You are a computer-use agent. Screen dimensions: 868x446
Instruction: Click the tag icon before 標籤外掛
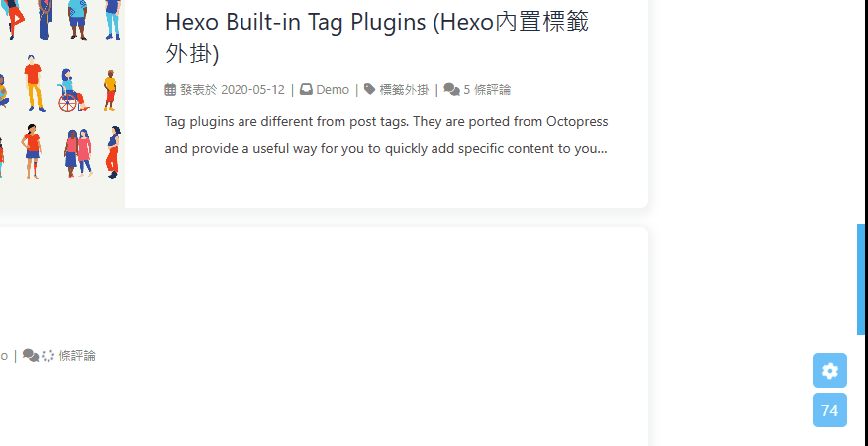pos(370,90)
